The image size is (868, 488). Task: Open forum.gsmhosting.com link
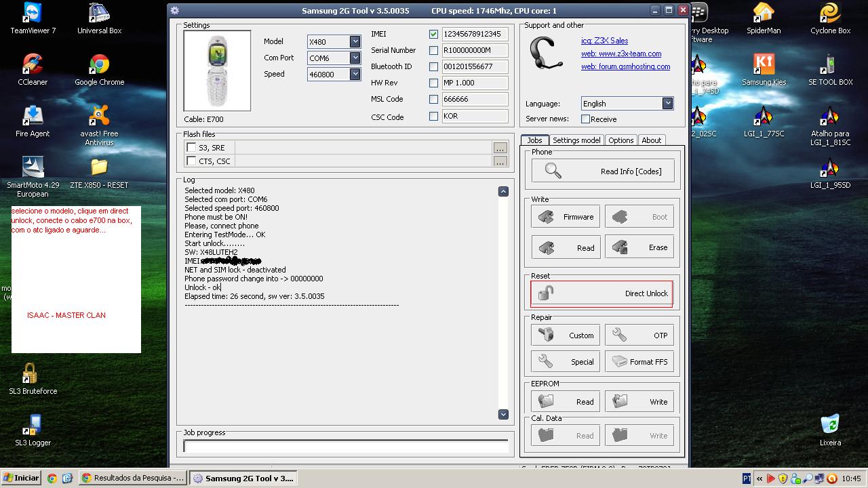(625, 66)
